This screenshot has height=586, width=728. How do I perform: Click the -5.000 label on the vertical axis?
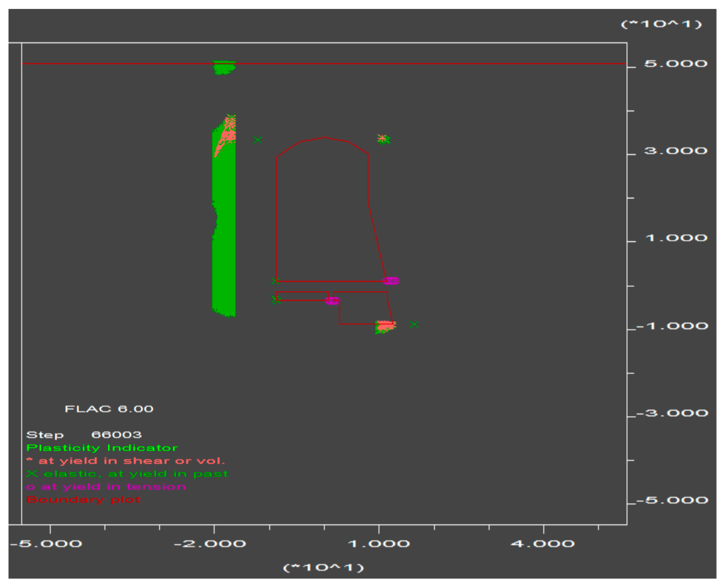point(672,500)
